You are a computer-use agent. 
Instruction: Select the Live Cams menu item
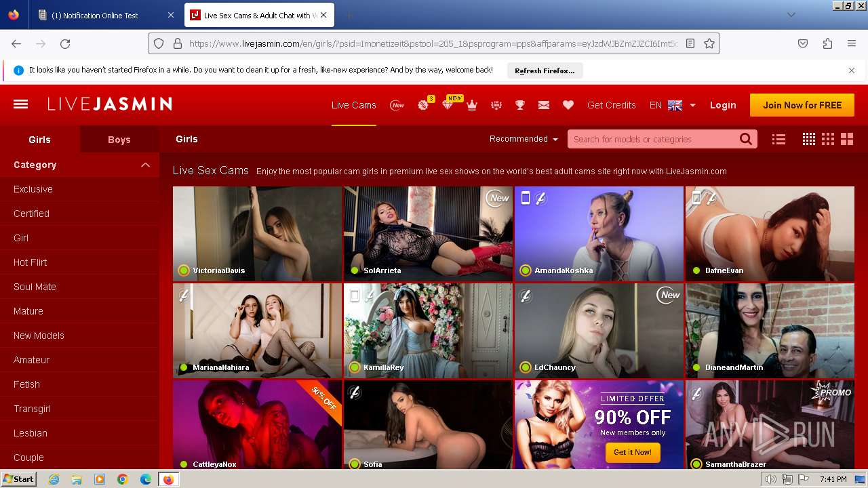pos(354,105)
